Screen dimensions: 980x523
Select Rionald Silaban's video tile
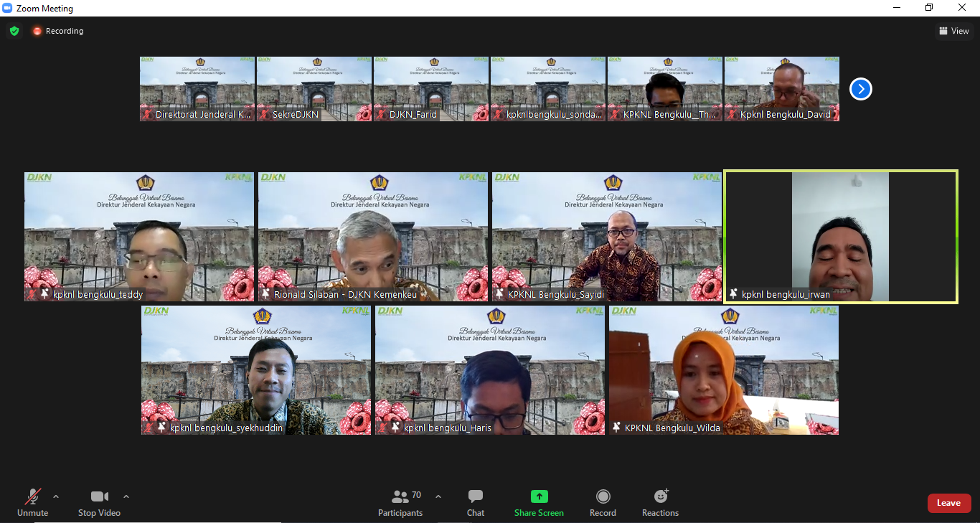coord(372,237)
